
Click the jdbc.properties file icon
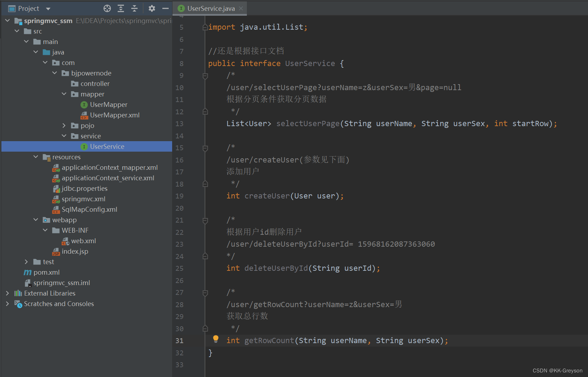(56, 188)
